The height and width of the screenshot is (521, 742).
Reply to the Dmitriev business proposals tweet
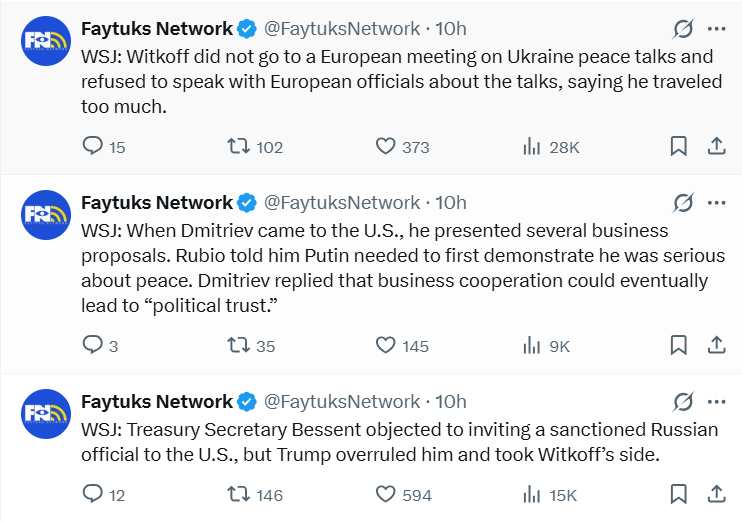93,345
